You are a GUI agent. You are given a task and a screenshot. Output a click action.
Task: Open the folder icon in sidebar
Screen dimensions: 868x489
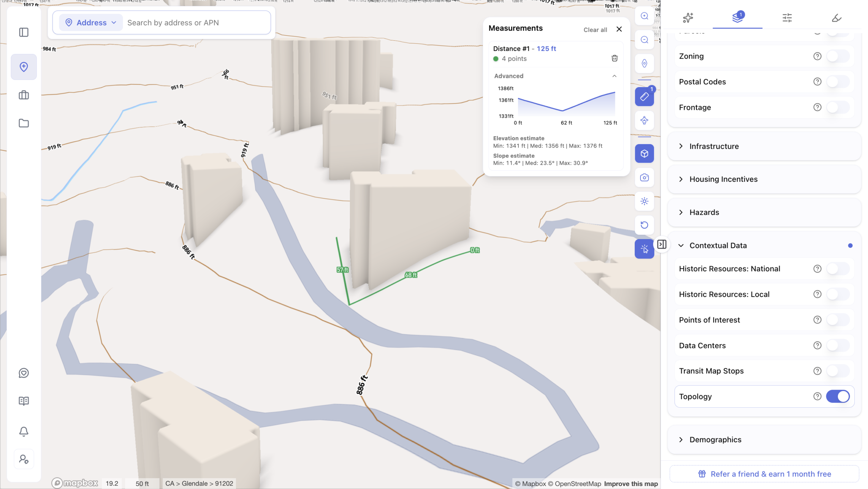pos(24,123)
